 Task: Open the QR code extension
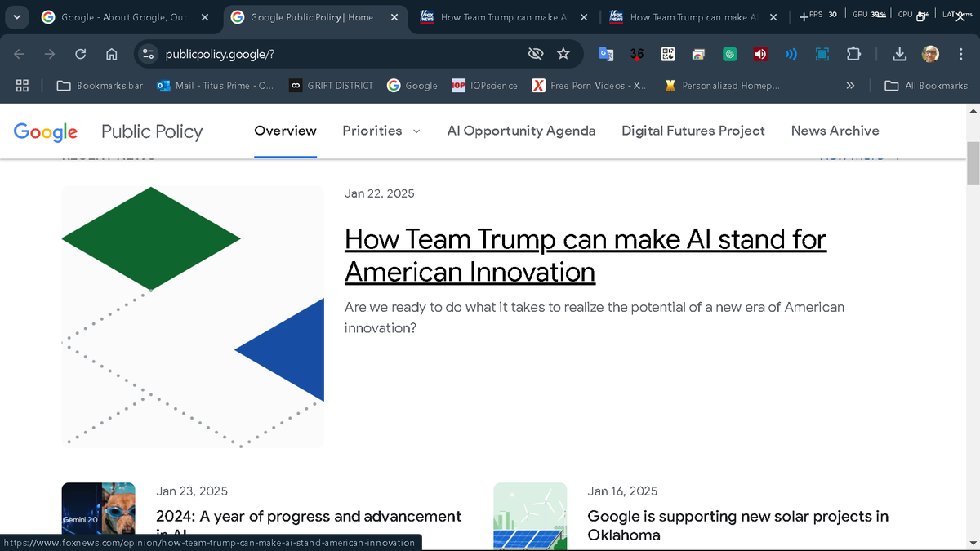[667, 54]
